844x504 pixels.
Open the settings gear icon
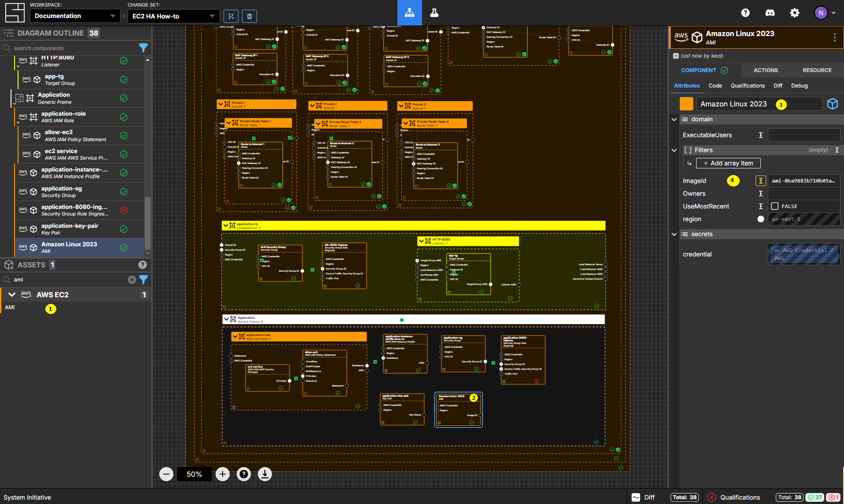tap(795, 13)
